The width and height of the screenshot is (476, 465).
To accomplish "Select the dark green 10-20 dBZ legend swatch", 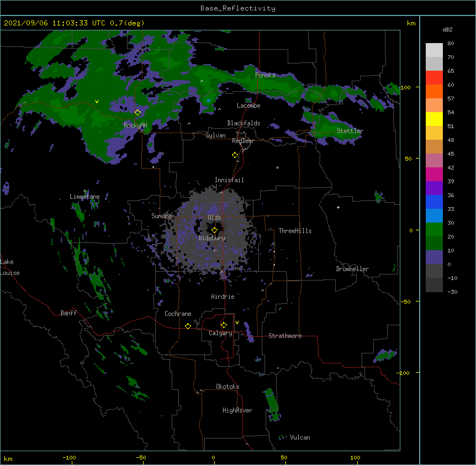I will click(x=434, y=244).
